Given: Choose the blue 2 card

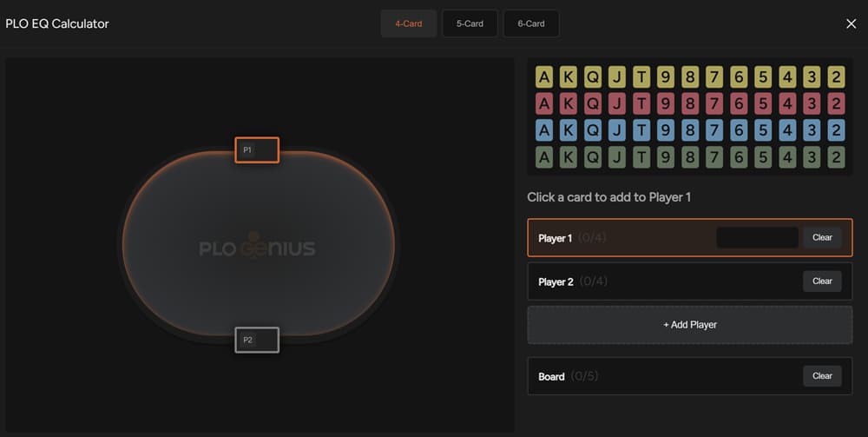Looking at the screenshot, I should click(x=837, y=130).
